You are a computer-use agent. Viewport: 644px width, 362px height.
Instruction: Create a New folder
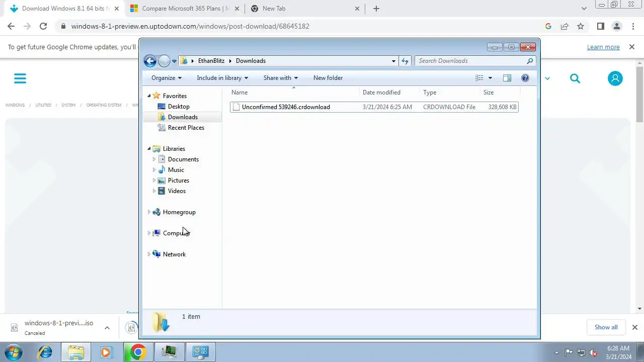tap(328, 78)
